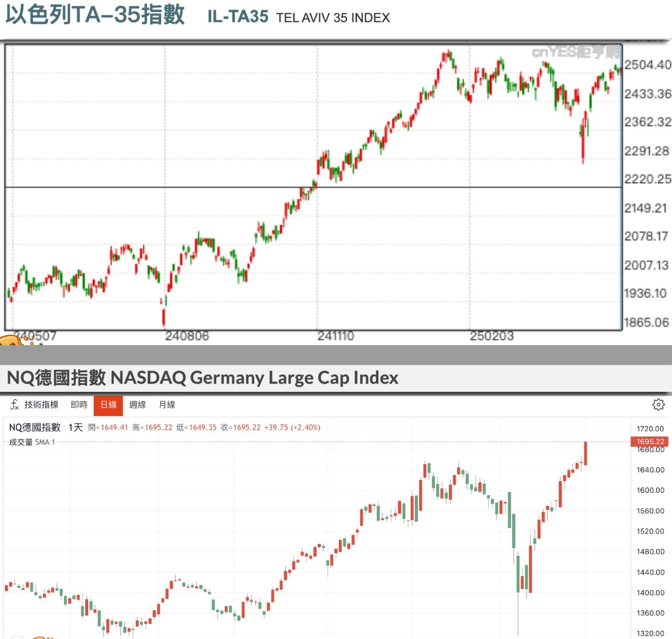Click the 2007.13 axis value on TA-35 chart
The width and height of the screenshot is (672, 639).
646,265
